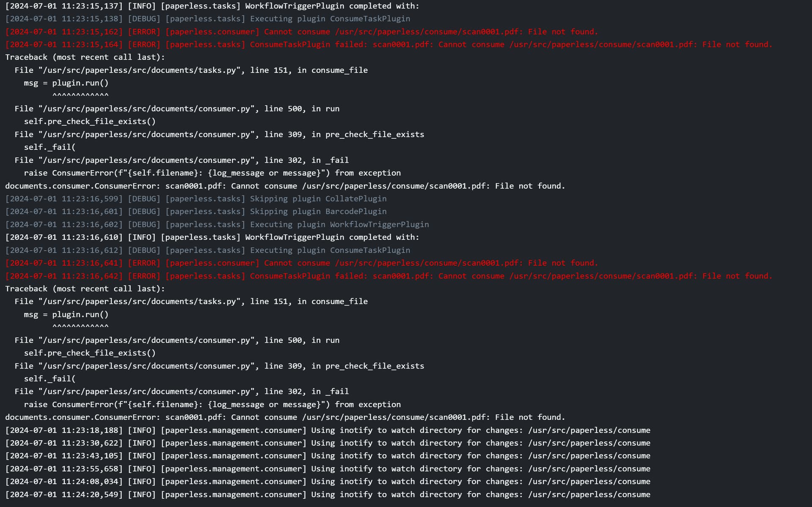Click first consumer.py line 500 in run entry
The width and height of the screenshot is (812, 507).
click(177, 109)
